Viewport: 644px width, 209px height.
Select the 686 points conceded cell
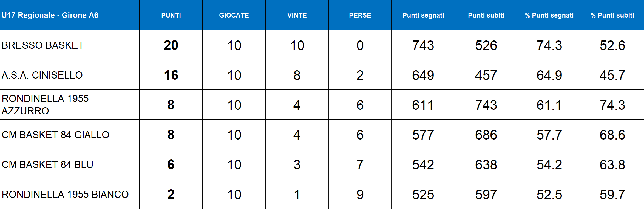(486, 135)
